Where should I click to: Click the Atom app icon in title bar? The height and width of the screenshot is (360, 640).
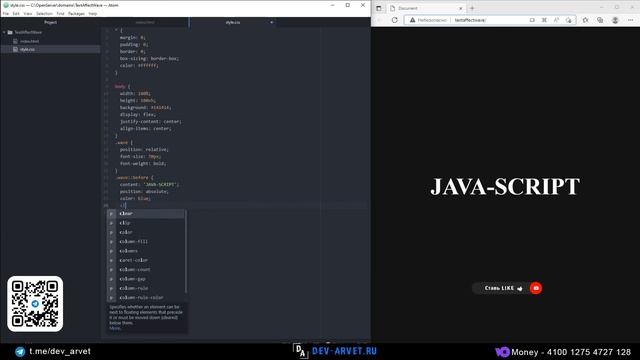pos(6,5)
